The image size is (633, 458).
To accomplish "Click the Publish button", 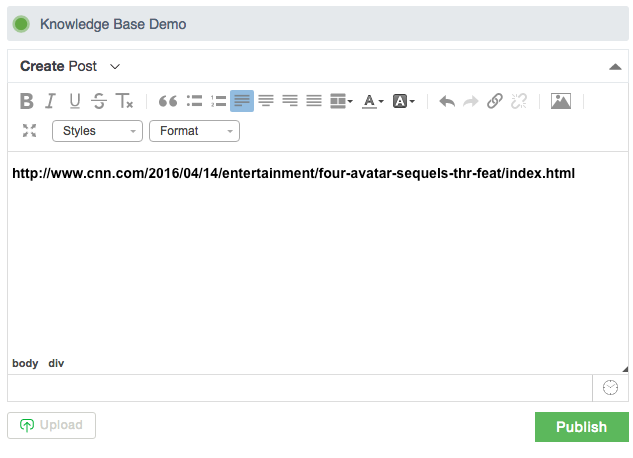I will pyautogui.click(x=582, y=427).
